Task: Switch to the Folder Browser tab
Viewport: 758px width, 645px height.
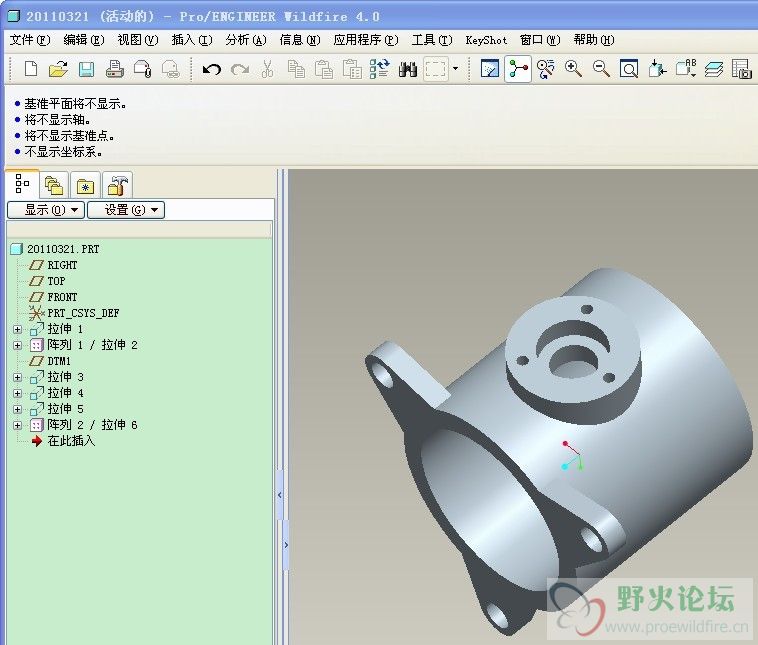Action: point(54,186)
